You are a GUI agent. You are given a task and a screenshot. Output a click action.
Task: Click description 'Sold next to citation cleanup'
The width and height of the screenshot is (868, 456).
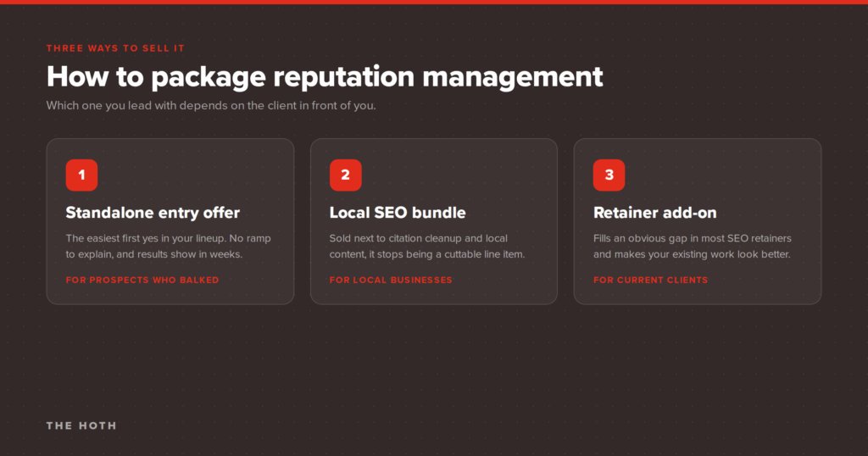point(427,247)
